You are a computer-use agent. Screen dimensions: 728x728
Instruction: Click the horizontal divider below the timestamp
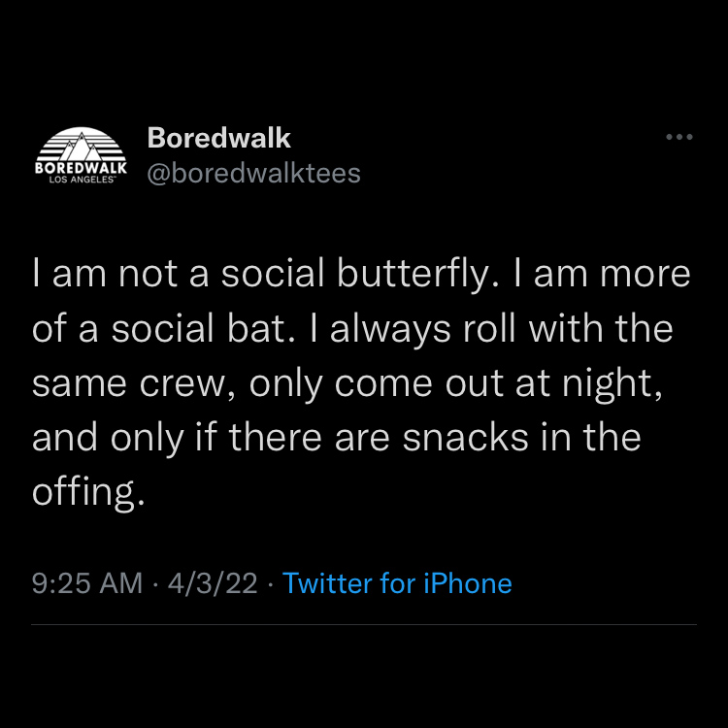coord(364,625)
